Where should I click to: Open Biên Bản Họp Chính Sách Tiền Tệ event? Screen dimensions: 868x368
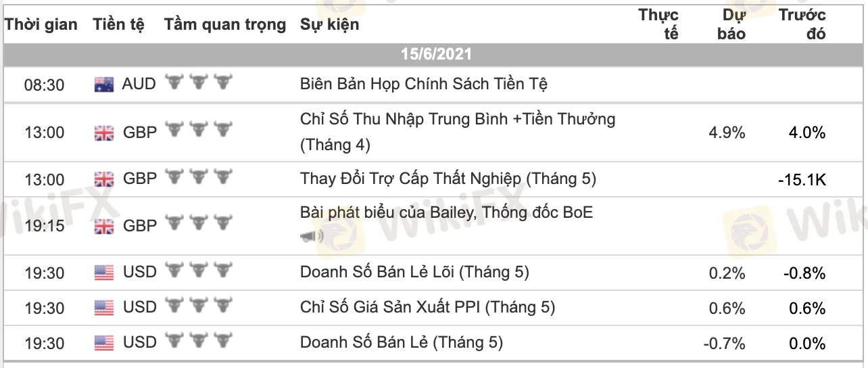[424, 84]
